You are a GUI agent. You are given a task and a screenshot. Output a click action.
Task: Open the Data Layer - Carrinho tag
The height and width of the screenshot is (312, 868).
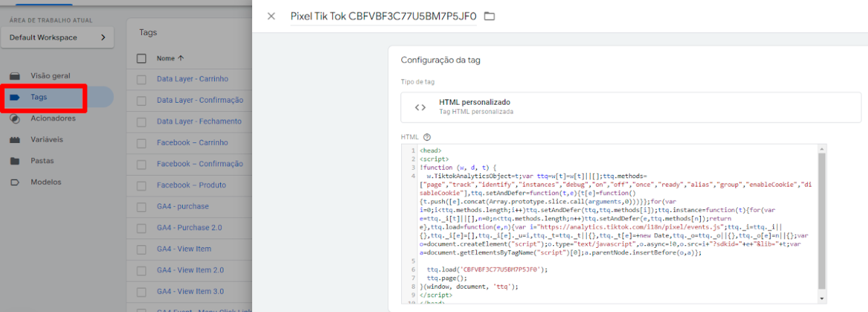192,79
